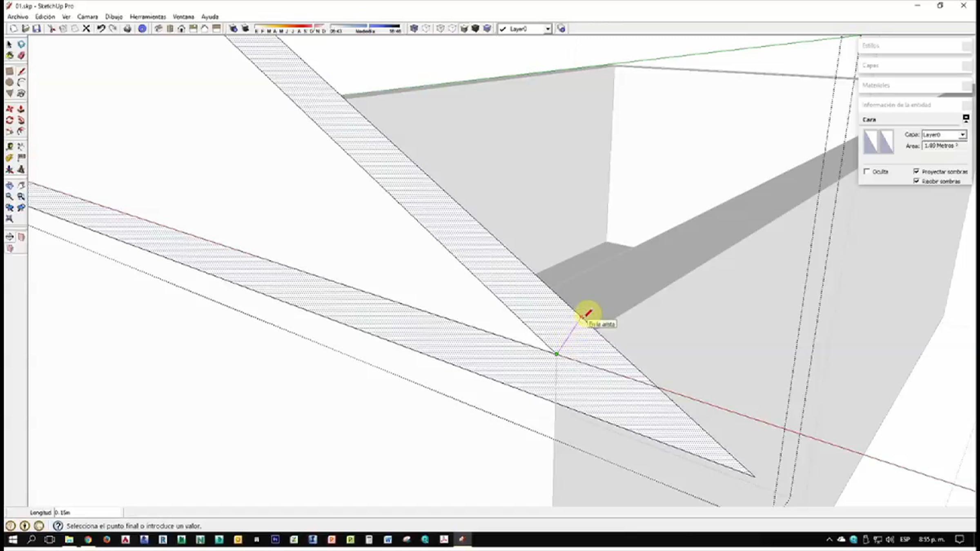The height and width of the screenshot is (551, 980).
Task: Select the Tape Measure tool
Action: pos(10,147)
